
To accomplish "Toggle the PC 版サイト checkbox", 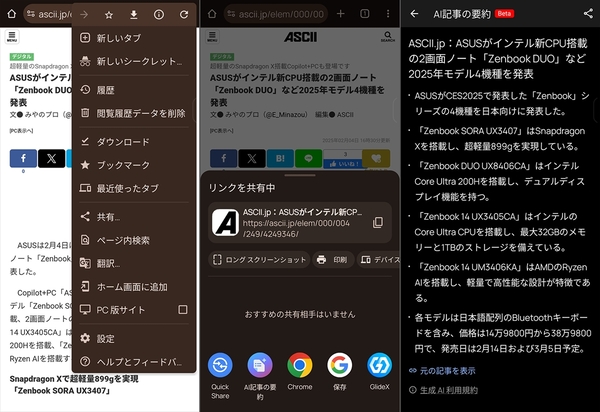I will [183, 309].
